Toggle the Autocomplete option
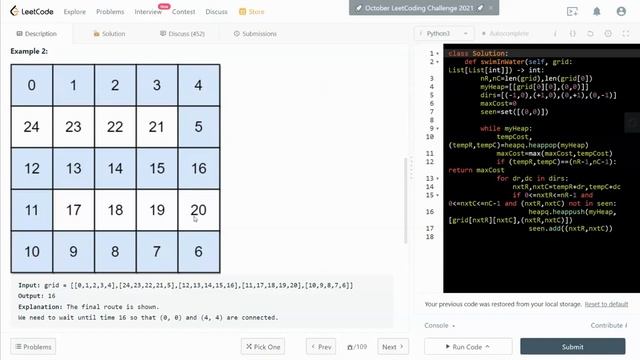 click(x=505, y=33)
